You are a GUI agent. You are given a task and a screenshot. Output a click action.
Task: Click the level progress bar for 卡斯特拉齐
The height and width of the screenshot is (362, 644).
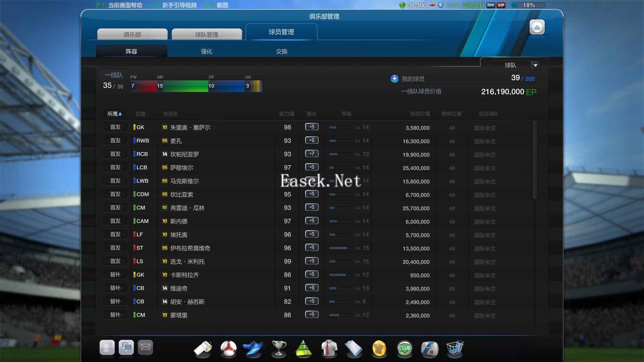click(340, 275)
